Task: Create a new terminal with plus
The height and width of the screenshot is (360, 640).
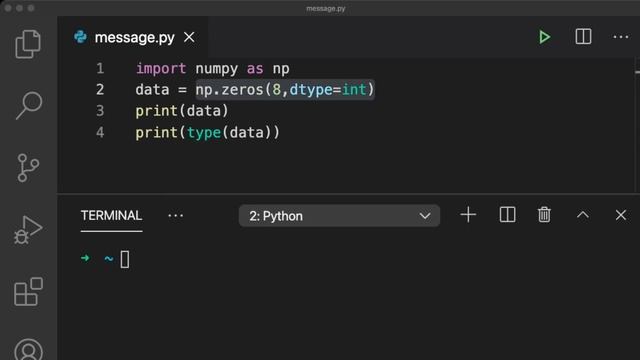Action: tap(468, 215)
